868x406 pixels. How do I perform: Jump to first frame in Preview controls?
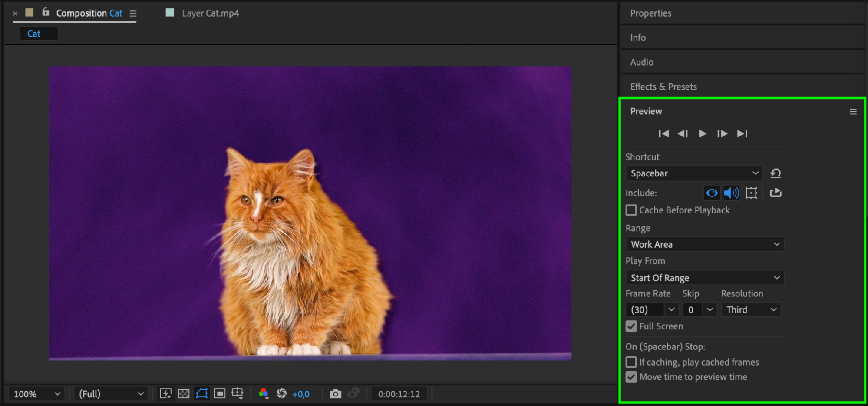point(663,133)
